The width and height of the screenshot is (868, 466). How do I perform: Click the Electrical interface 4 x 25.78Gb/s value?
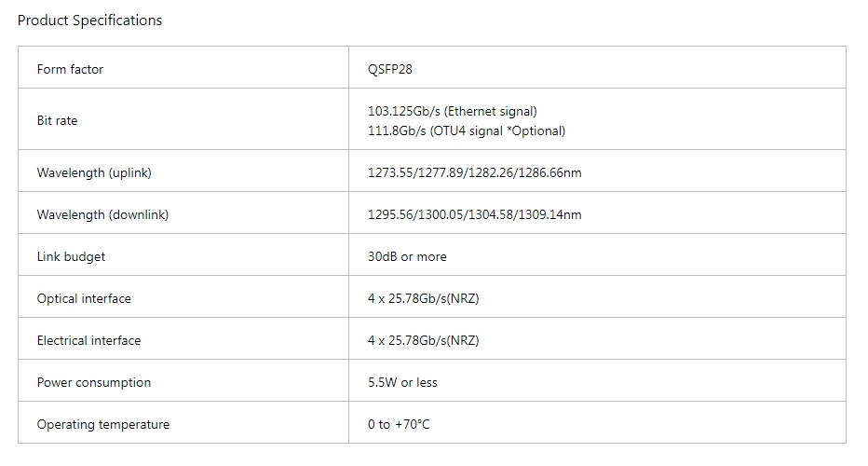[x=424, y=341]
